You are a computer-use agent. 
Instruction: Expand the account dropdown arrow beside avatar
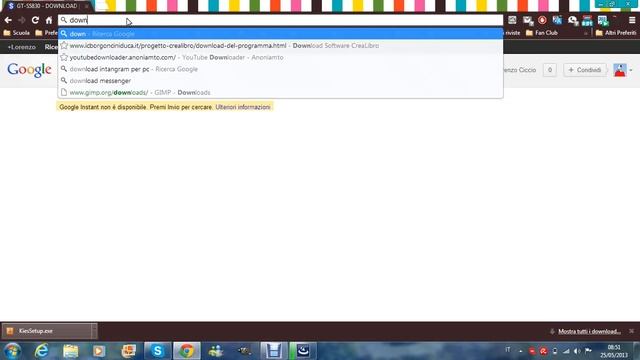(x=631, y=70)
